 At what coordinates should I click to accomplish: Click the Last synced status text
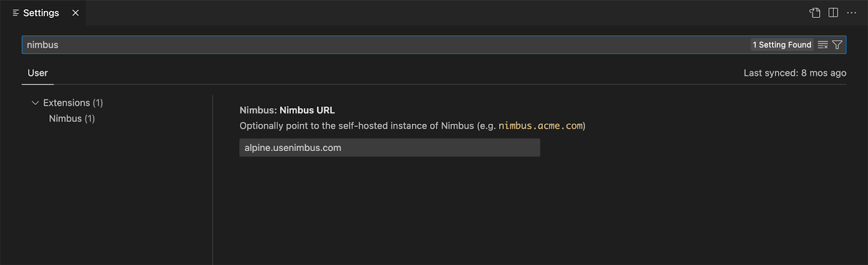point(795,73)
